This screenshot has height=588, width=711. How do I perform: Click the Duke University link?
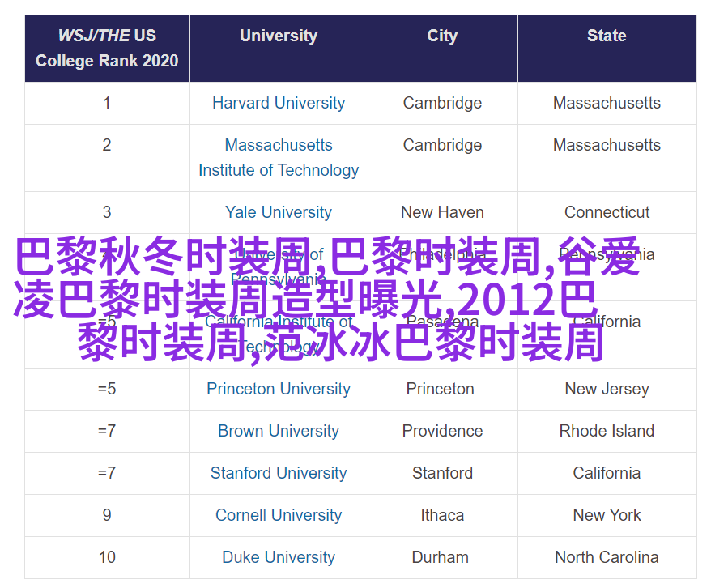pos(279,557)
